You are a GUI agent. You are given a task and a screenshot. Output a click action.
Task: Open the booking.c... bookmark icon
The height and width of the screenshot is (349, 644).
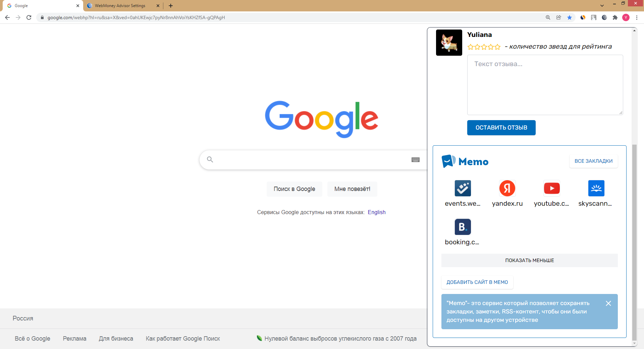463,227
